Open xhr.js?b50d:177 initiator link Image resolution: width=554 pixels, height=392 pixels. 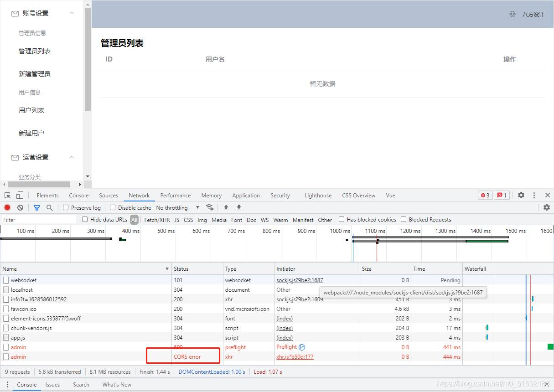click(295, 357)
